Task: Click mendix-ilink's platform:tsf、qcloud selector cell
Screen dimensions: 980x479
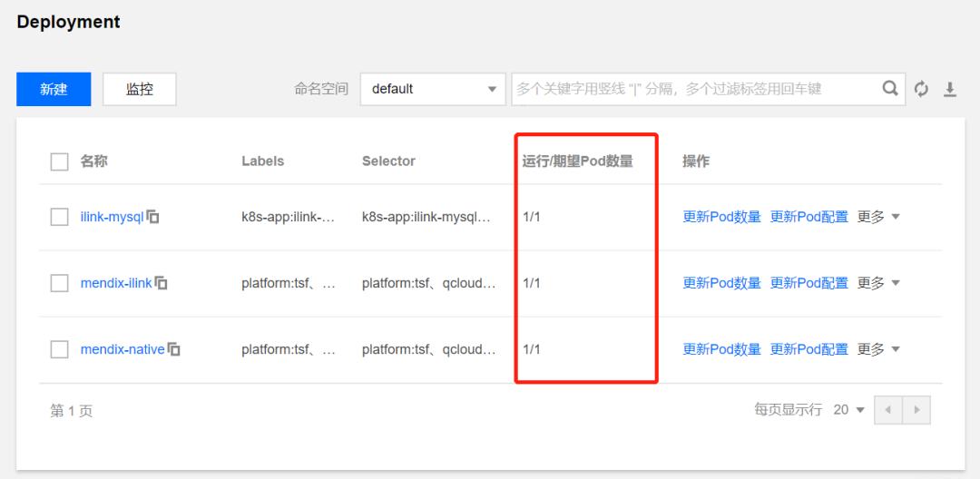Action: (x=428, y=284)
